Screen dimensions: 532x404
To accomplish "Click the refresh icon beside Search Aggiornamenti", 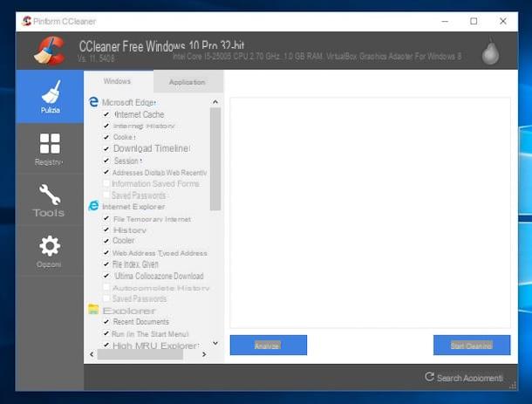I will (429, 376).
